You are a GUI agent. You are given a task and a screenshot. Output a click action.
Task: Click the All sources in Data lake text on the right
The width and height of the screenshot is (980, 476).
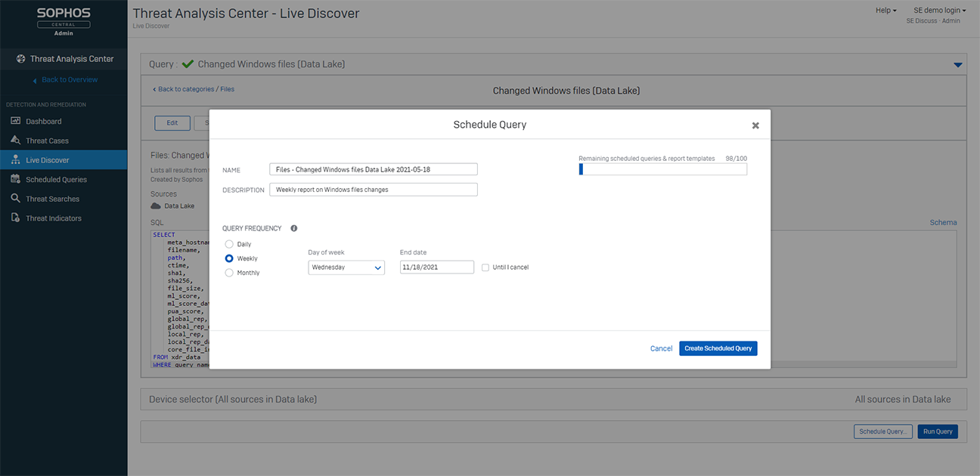[x=903, y=399]
